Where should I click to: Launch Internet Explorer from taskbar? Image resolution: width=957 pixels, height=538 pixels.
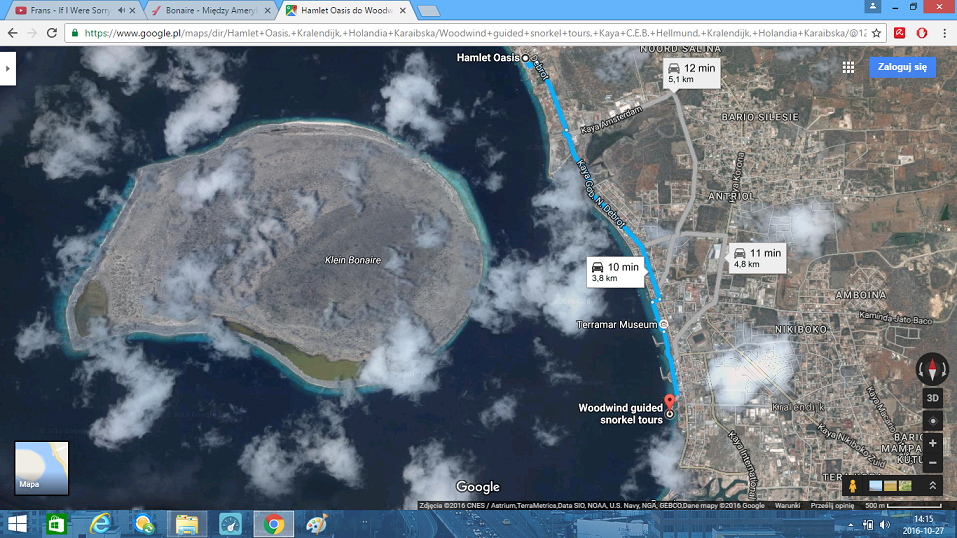coord(100,524)
